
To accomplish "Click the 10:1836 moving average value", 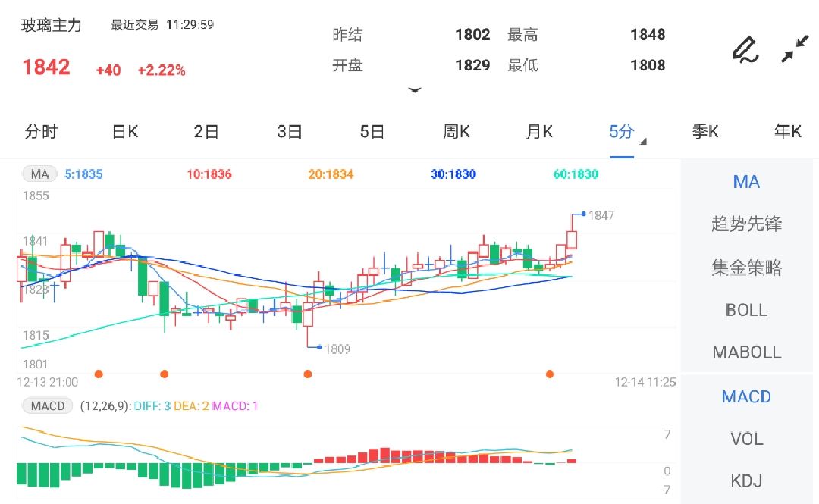I will [x=209, y=174].
